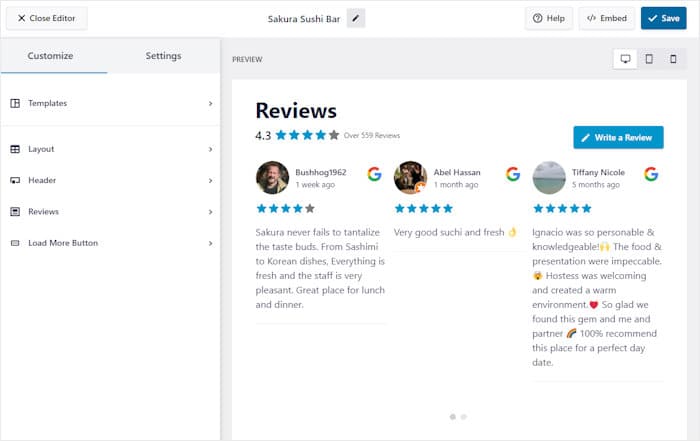Click the 4.3 average rating number
This screenshot has width=700, height=441.
click(263, 135)
